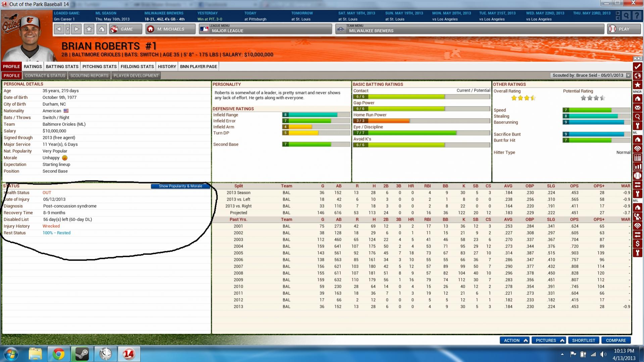Click the dollar sign finances sidebar icon
644x362 pixels.
(x=637, y=244)
